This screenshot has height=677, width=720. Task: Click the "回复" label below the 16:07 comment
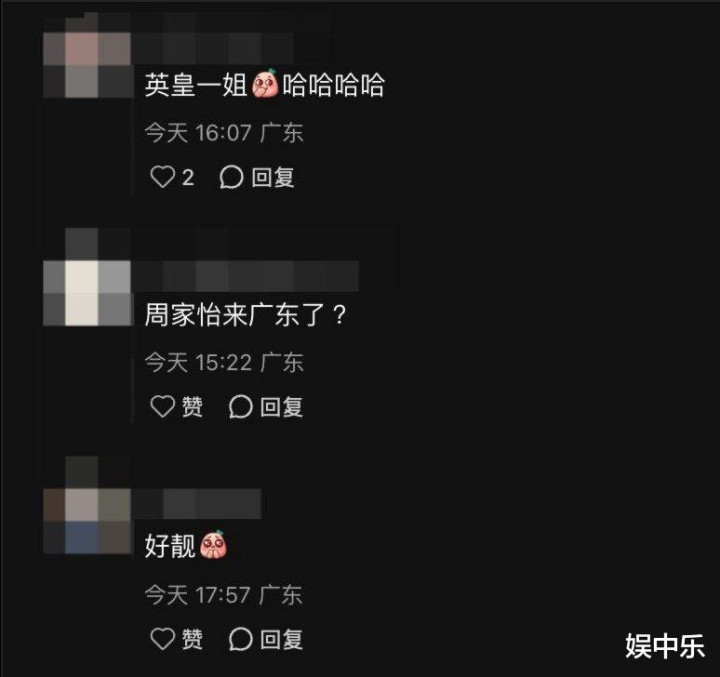273,177
